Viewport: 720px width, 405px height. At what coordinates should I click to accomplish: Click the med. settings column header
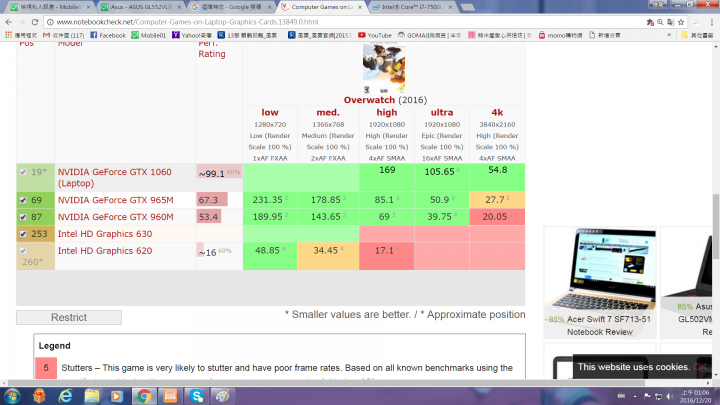(328, 112)
